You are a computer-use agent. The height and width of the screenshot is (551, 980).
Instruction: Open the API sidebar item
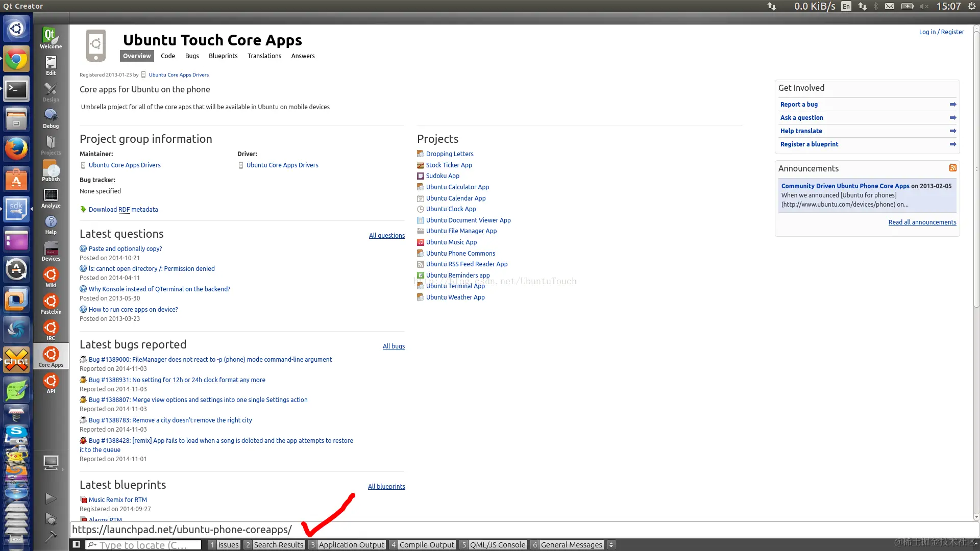coord(51,384)
